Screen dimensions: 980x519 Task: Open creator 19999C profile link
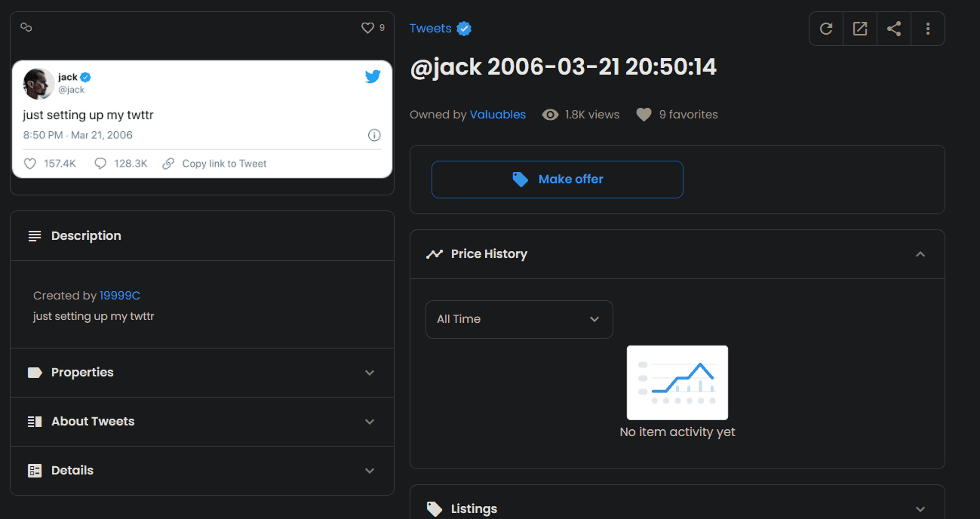tap(120, 296)
